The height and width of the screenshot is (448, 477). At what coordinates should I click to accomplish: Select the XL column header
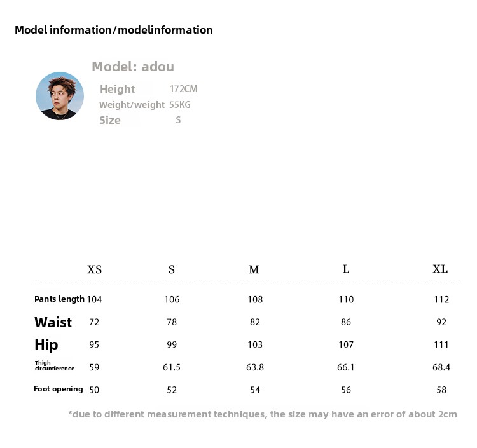(440, 269)
